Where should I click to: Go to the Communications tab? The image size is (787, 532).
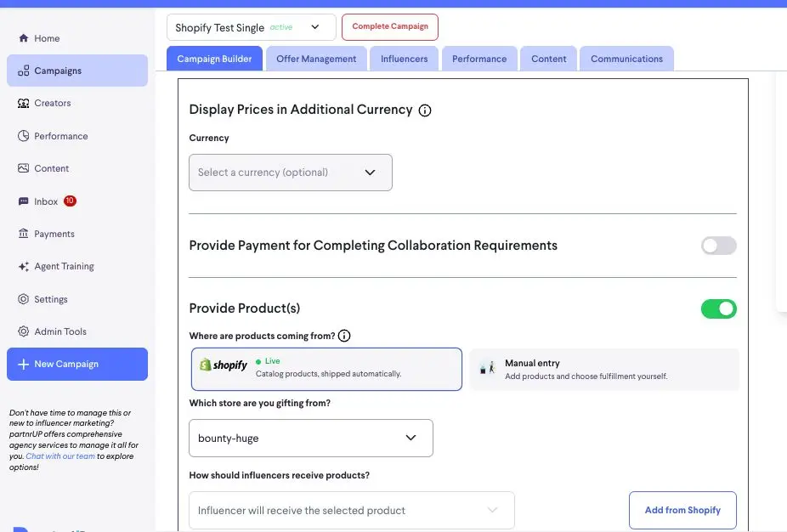point(626,59)
